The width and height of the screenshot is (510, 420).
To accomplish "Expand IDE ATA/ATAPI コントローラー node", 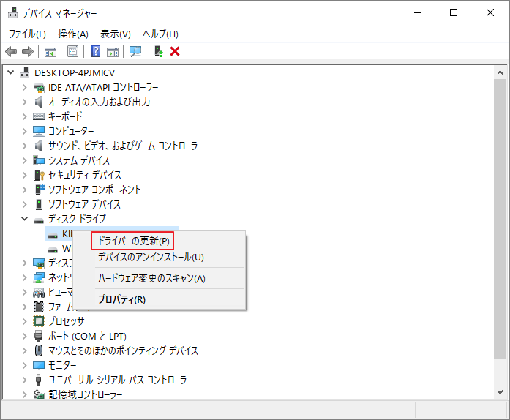I will click(25, 87).
